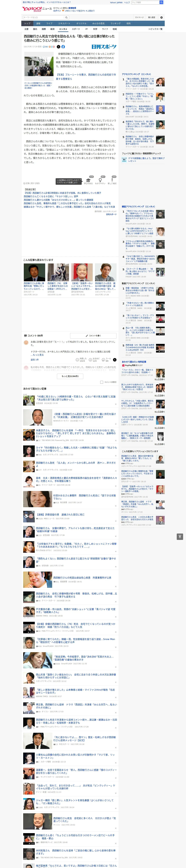Click うーん reaction on first comment
186x868 pixels.
point(106,360)
